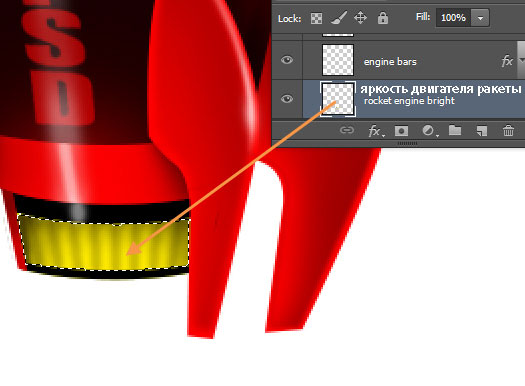Lock all padlock icon
The width and height of the screenshot is (525, 386).
[383, 18]
